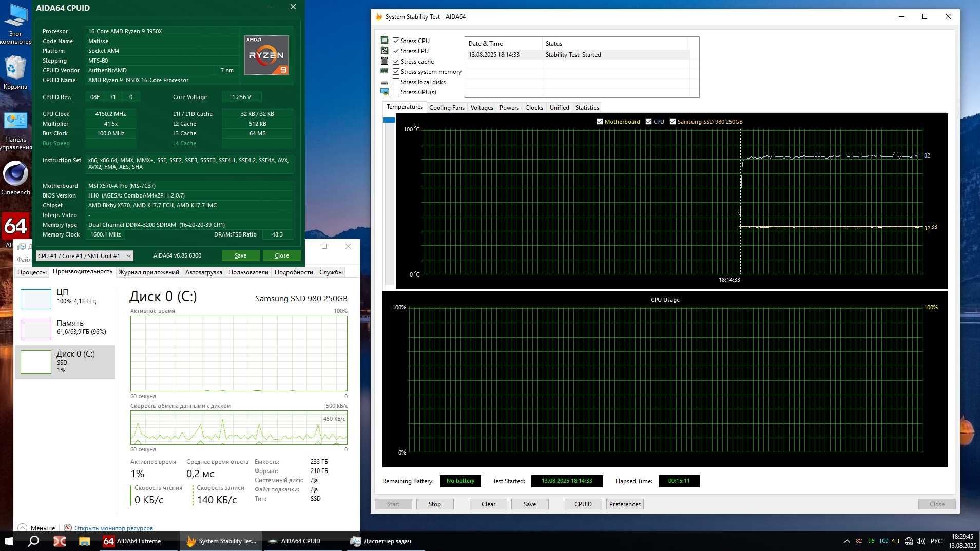Open Службы tab in Task Manager
The image size is (980, 551).
pos(331,272)
